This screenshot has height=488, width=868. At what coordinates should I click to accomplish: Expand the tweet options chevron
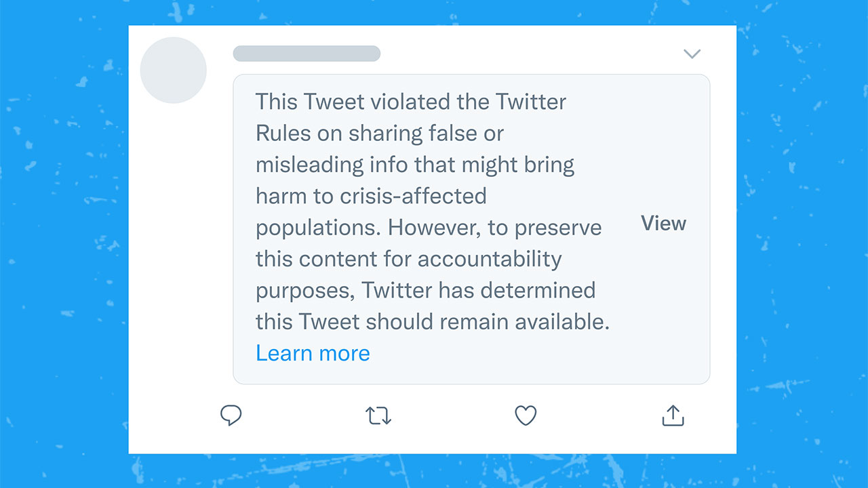coord(692,54)
